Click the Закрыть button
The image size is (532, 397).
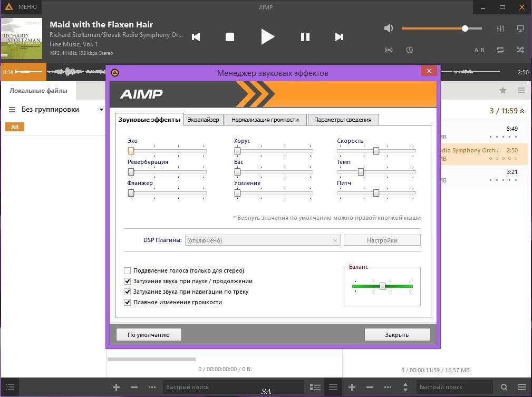tap(397, 335)
